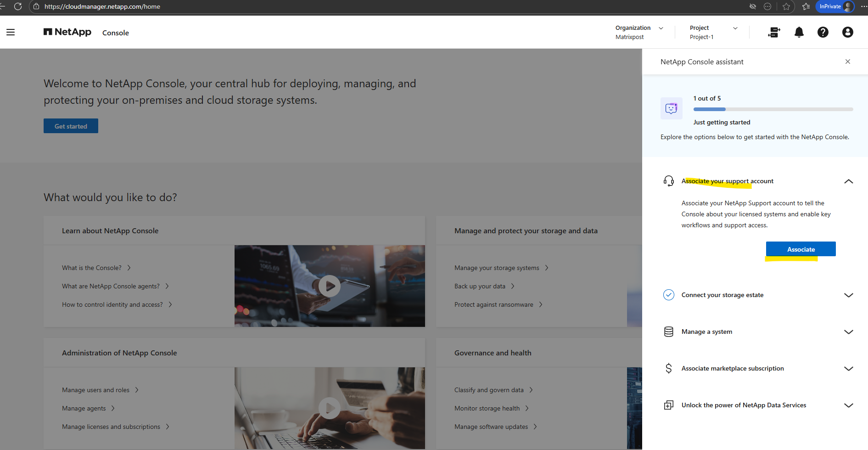This screenshot has height=450, width=868.
Task: Click the Associate button
Action: (801, 249)
